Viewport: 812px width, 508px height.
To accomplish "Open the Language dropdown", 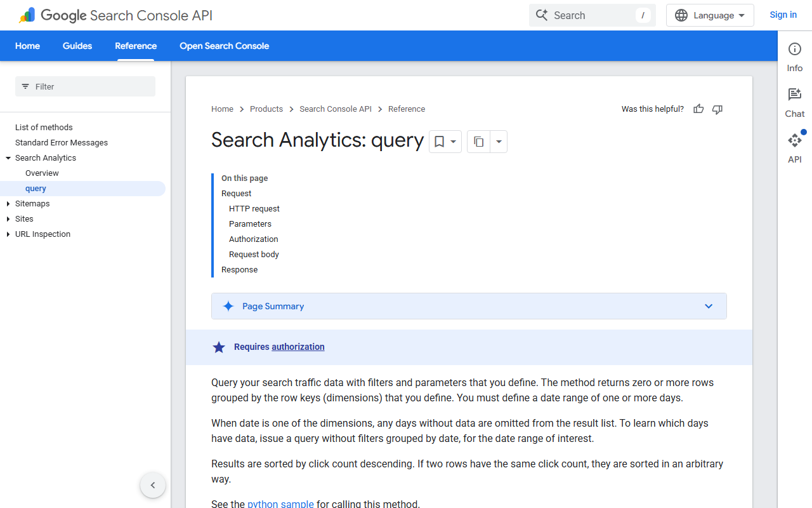I will (710, 15).
